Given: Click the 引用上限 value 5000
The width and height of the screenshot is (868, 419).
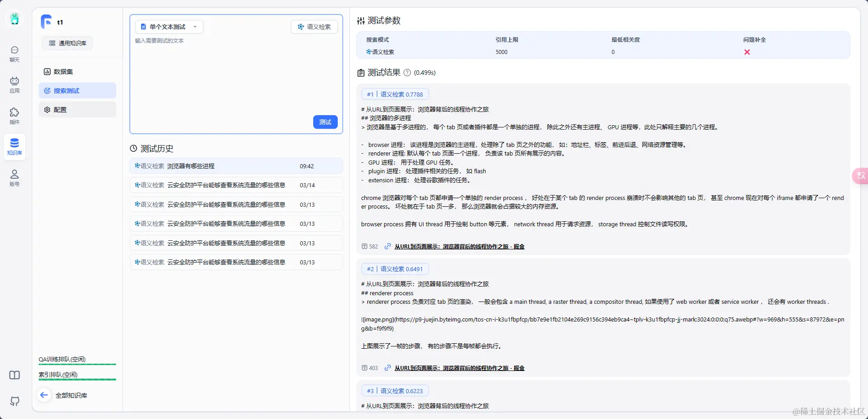Looking at the screenshot, I should coord(502,52).
